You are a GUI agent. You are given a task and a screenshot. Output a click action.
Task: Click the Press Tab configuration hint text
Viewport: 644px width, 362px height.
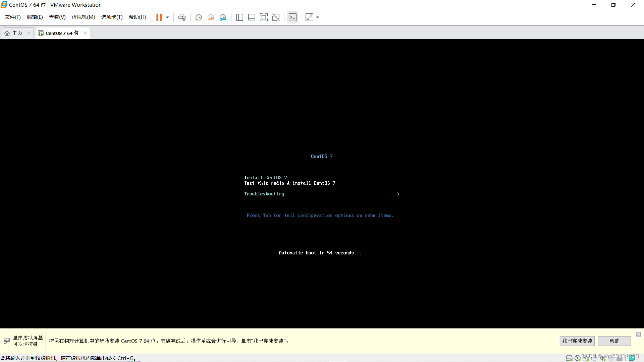coord(320,215)
